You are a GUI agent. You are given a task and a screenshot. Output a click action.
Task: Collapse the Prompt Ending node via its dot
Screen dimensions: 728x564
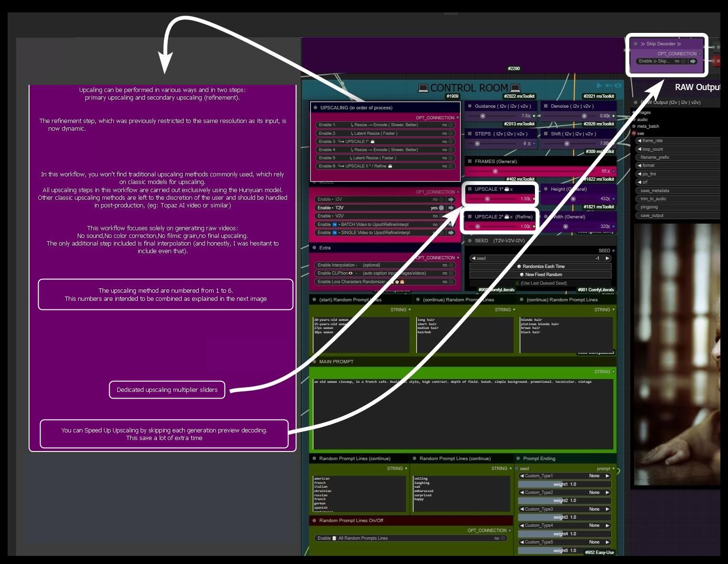click(518, 459)
